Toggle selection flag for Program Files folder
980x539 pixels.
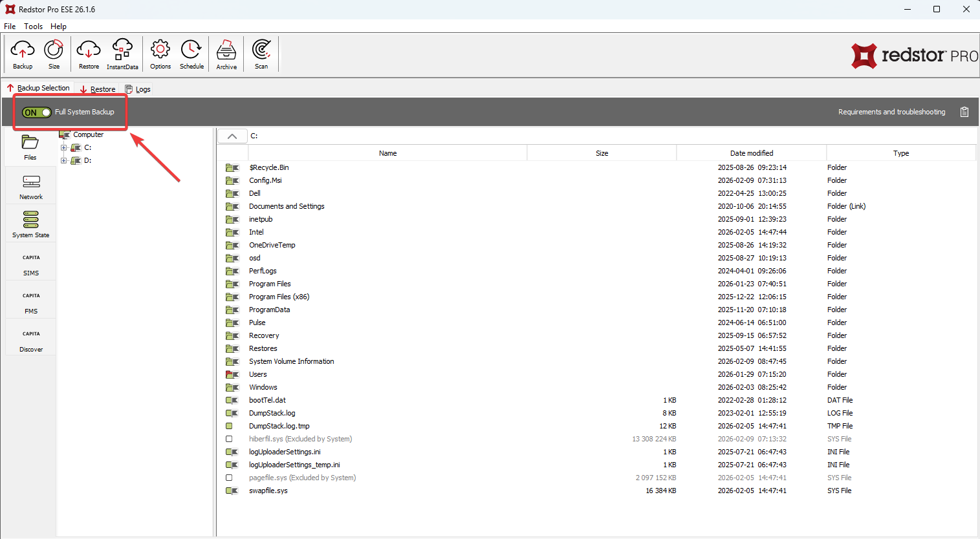(x=232, y=284)
